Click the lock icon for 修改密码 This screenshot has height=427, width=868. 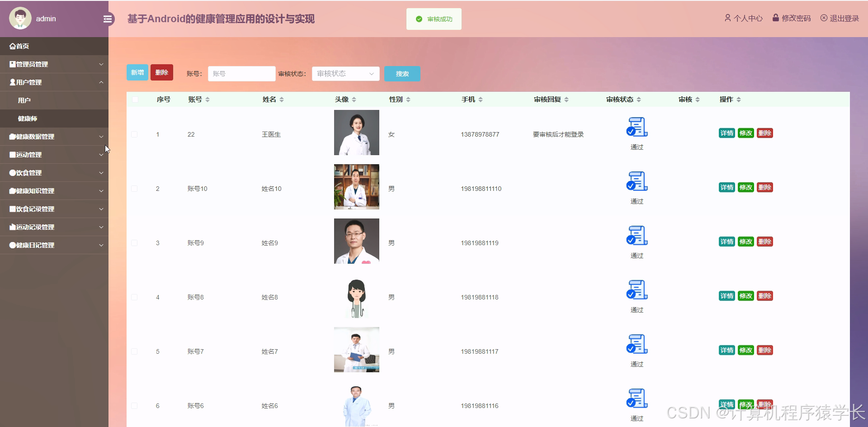point(775,18)
